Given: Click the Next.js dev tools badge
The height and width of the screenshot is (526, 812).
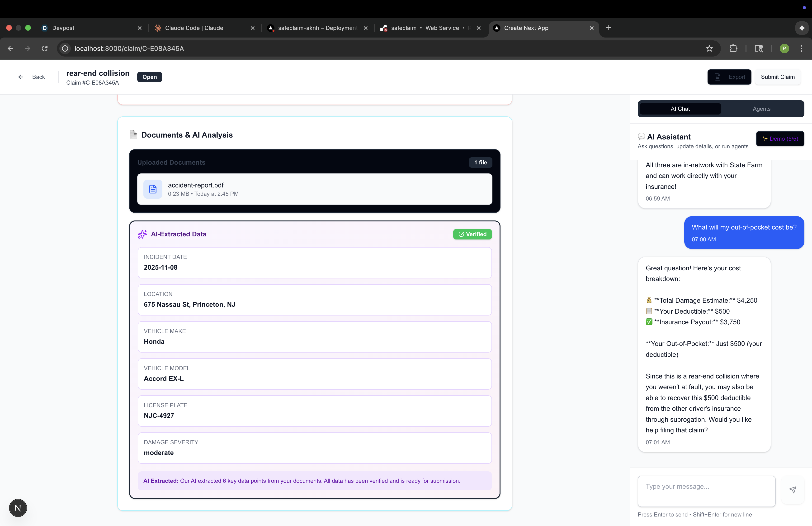Looking at the screenshot, I should (18, 508).
